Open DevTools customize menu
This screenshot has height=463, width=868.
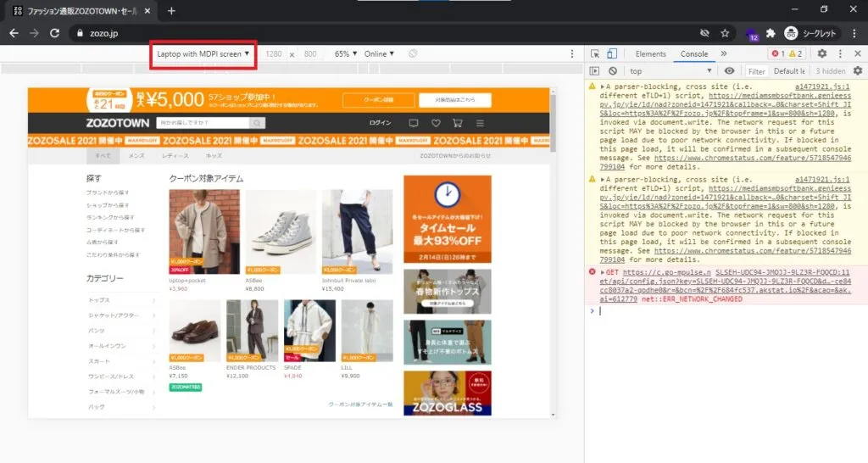click(840, 53)
